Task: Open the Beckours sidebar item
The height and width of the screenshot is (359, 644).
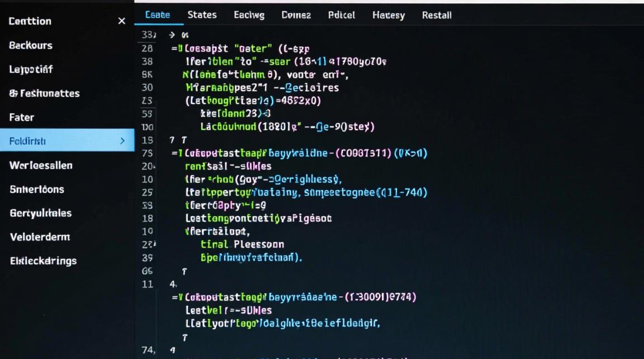Action: click(x=31, y=45)
